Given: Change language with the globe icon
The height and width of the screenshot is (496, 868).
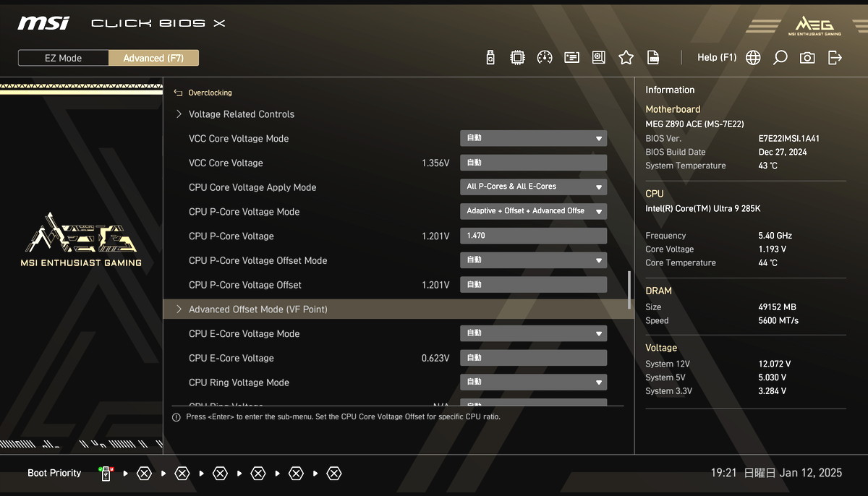Looking at the screenshot, I should click(753, 58).
